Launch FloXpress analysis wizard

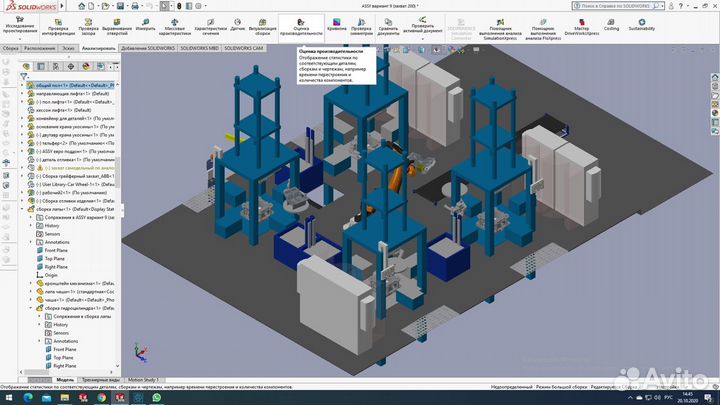(x=543, y=29)
